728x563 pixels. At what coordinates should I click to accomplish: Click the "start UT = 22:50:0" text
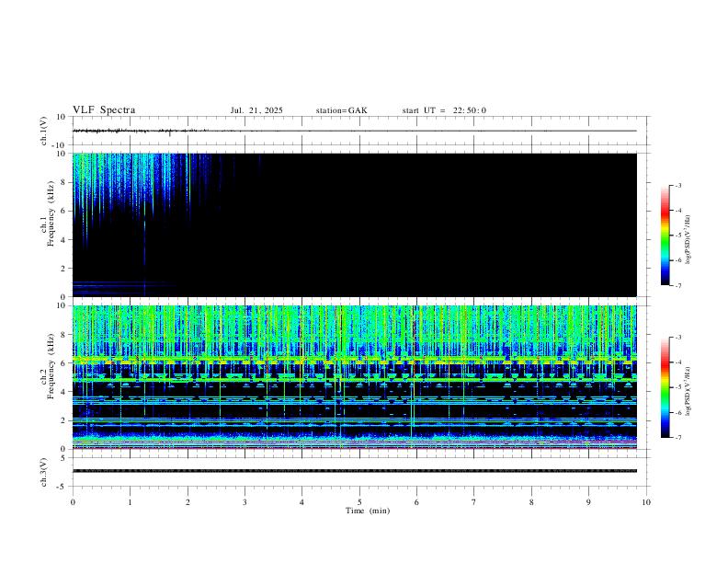[x=444, y=110]
